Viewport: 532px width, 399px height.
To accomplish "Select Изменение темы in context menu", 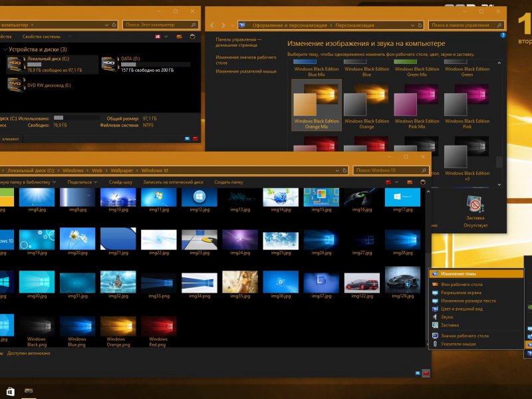I will 475,273.
